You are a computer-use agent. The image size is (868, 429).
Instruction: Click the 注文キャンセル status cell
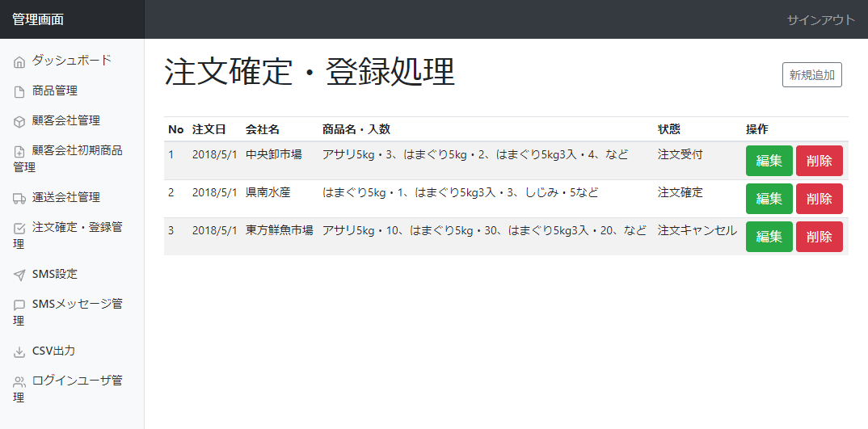(x=697, y=231)
